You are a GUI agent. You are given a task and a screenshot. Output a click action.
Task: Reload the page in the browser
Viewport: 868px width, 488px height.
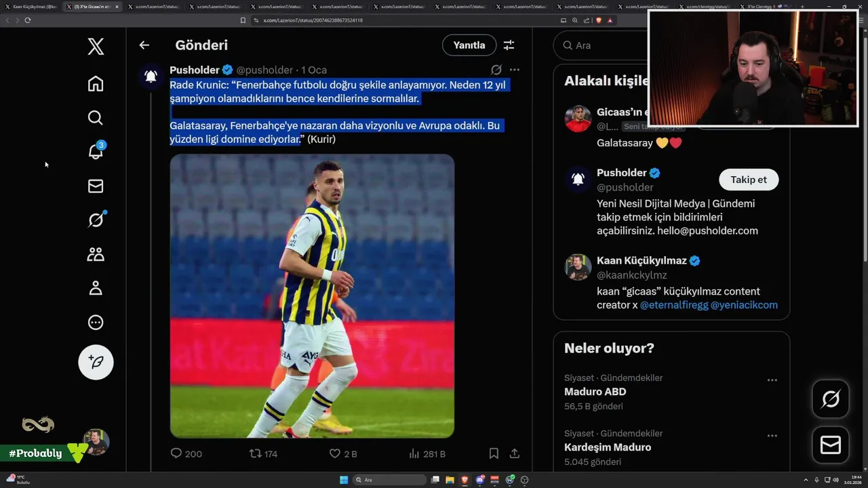(27, 20)
